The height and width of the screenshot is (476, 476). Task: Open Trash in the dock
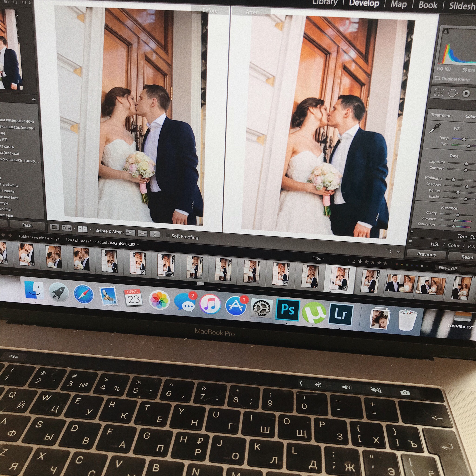pyautogui.click(x=407, y=320)
